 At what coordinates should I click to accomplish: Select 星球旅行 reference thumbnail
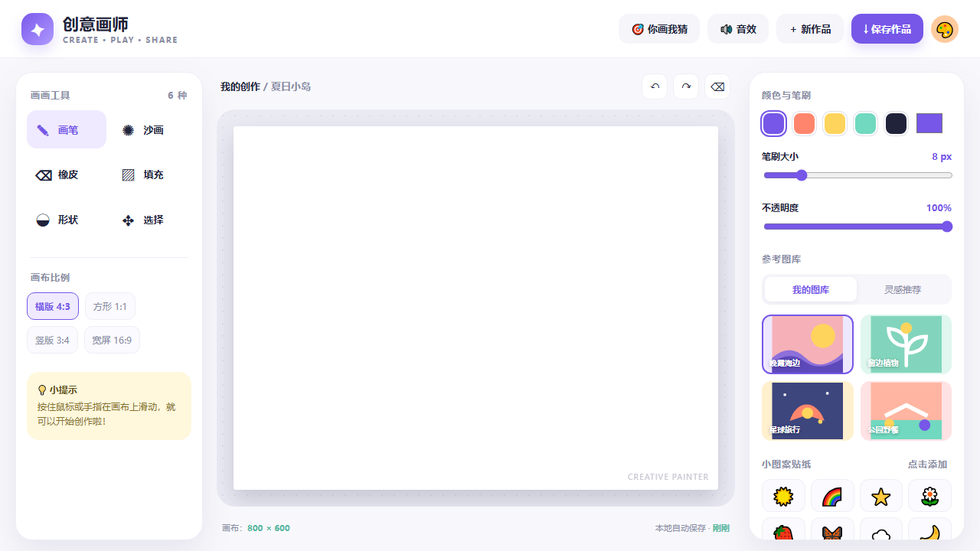(x=808, y=411)
